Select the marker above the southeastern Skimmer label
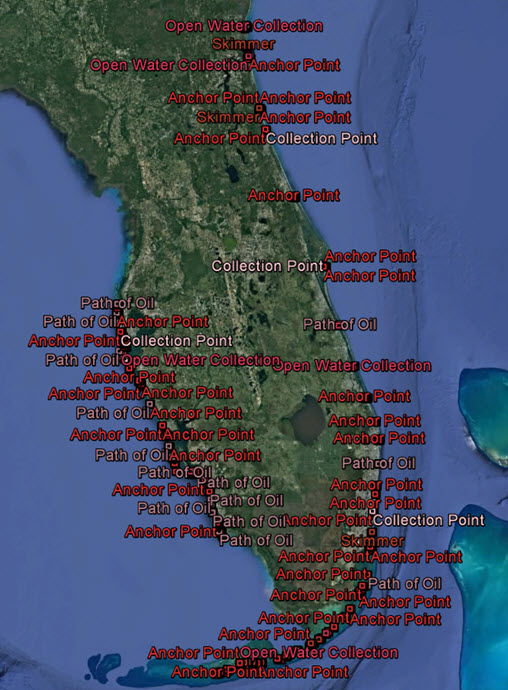This screenshot has height=690, width=508. [372, 532]
